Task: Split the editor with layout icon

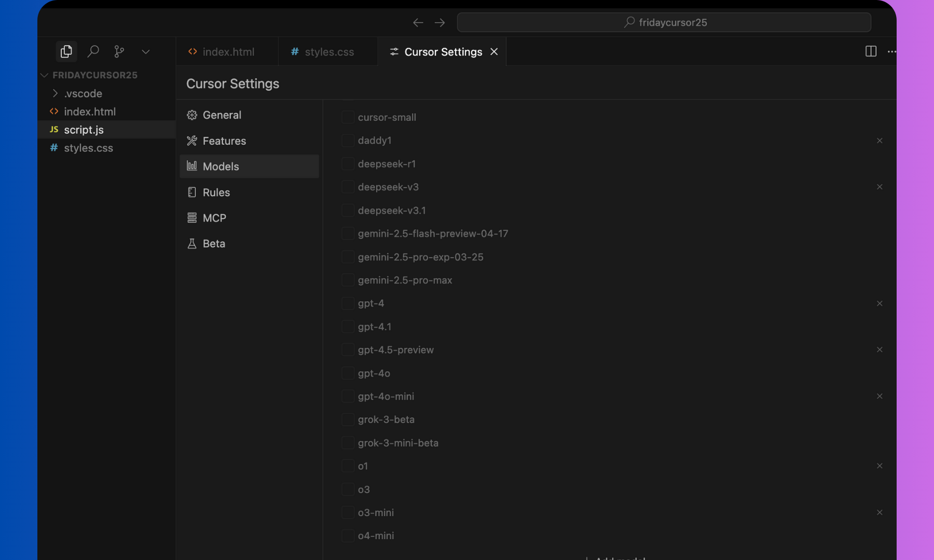Action: 871,51
